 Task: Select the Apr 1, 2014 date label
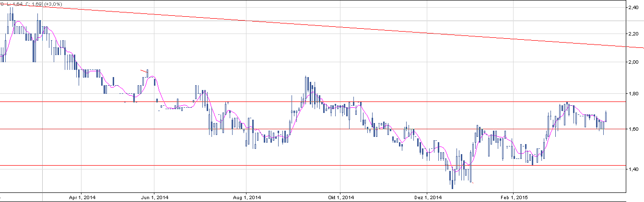pyautogui.click(x=82, y=197)
